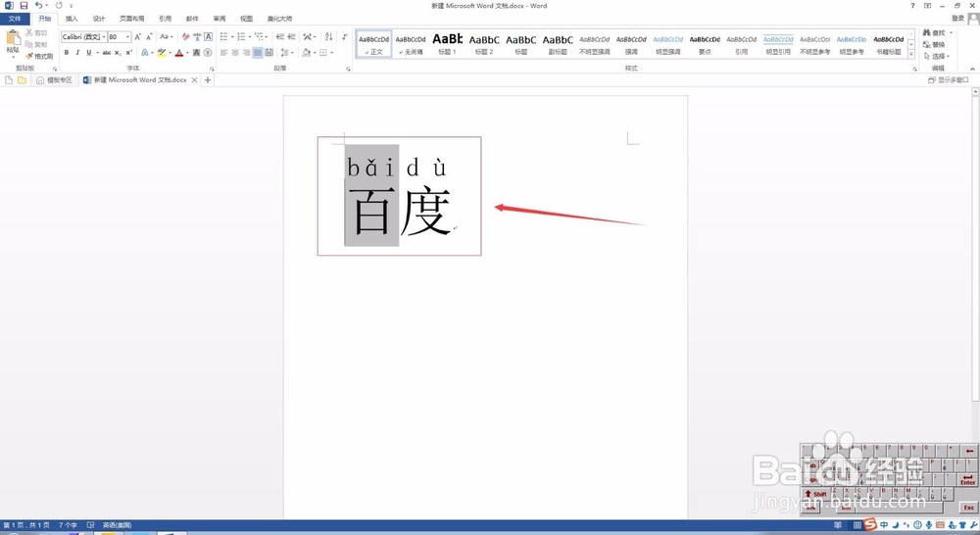Click the Replace (替换) button
Viewport: 980px width, 535px height.
coord(934,44)
